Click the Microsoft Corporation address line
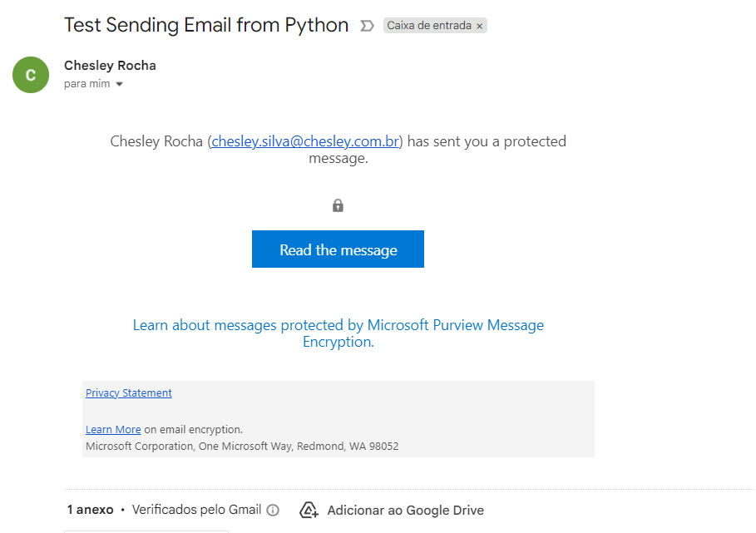This screenshot has width=756, height=533. 242,447
